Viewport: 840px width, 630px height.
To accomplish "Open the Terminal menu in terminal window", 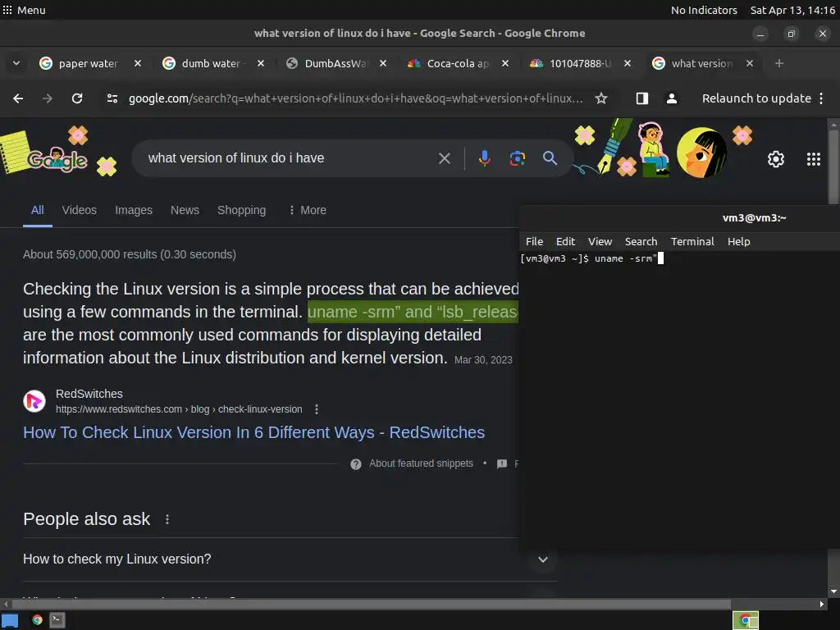I will 692,242.
